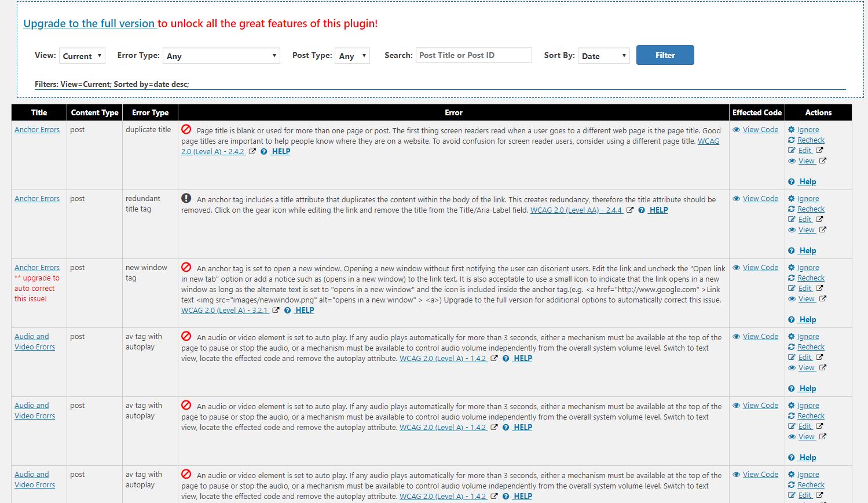The width and height of the screenshot is (868, 503).
Task: View Code for the third av tag with autoplay row
Action: pos(760,475)
